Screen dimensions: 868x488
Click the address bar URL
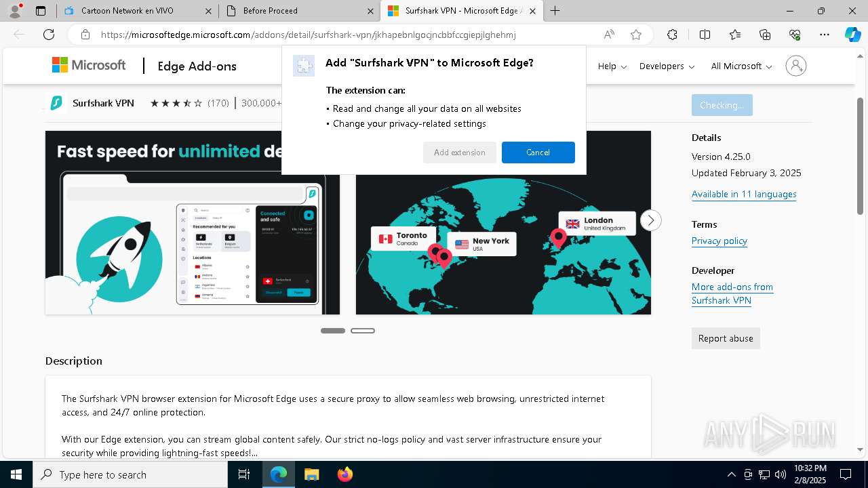pyautogui.click(x=309, y=35)
